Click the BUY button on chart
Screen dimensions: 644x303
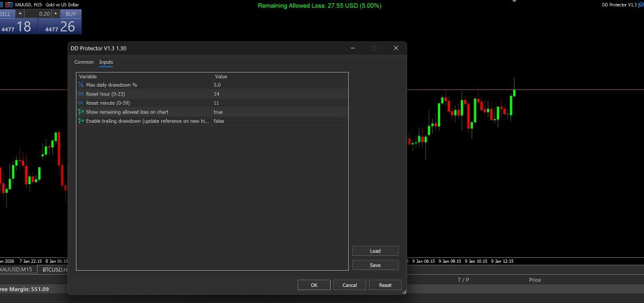(70, 14)
